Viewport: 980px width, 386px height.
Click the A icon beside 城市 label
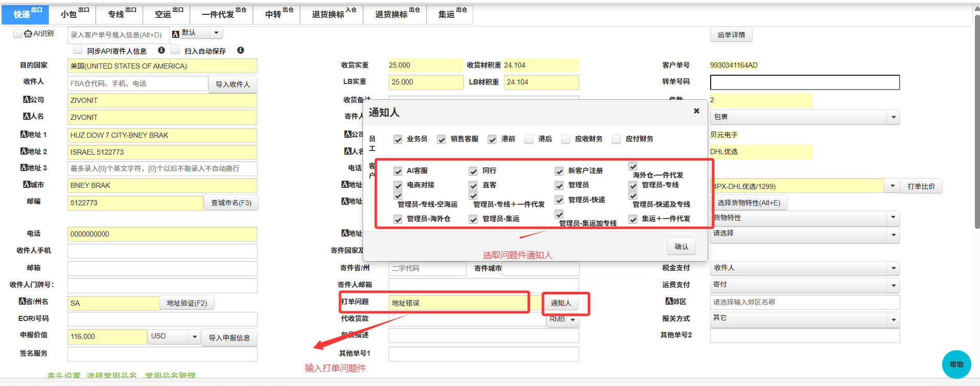pyautogui.click(x=27, y=184)
